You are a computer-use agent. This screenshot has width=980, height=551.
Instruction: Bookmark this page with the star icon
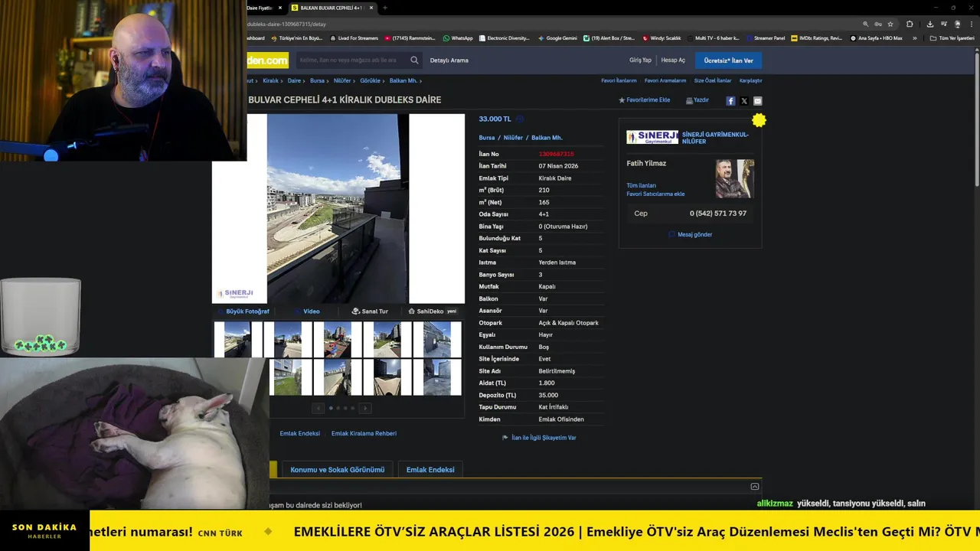point(890,24)
